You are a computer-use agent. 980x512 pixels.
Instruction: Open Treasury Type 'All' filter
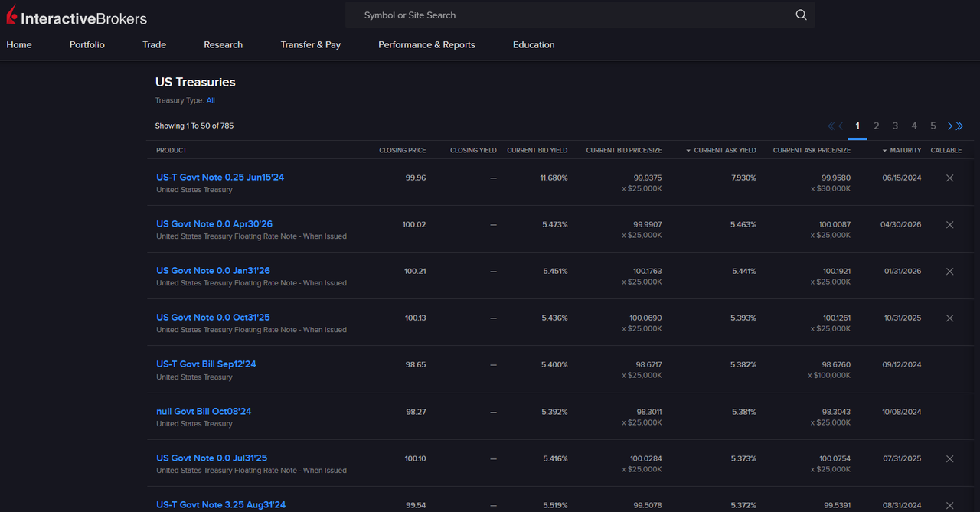pyautogui.click(x=211, y=100)
